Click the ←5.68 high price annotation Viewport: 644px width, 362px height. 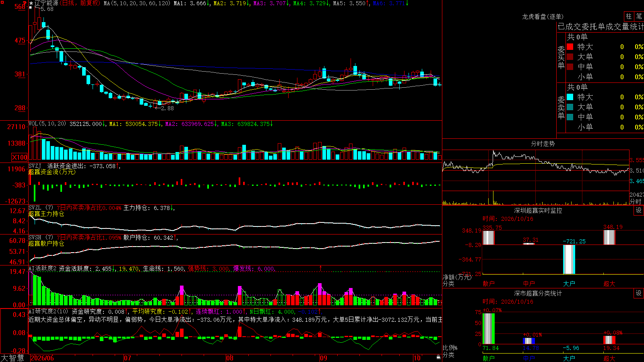44,9
